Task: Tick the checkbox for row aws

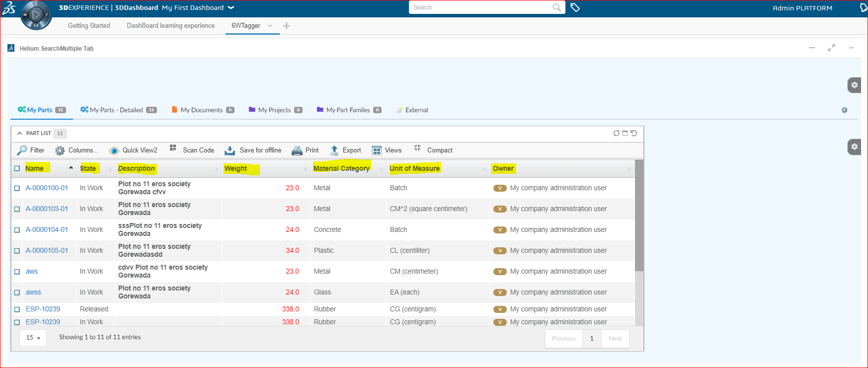Action: tap(17, 272)
